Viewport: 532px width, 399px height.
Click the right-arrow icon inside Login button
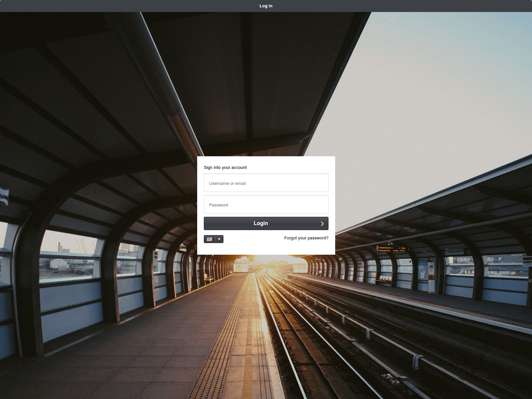(322, 223)
